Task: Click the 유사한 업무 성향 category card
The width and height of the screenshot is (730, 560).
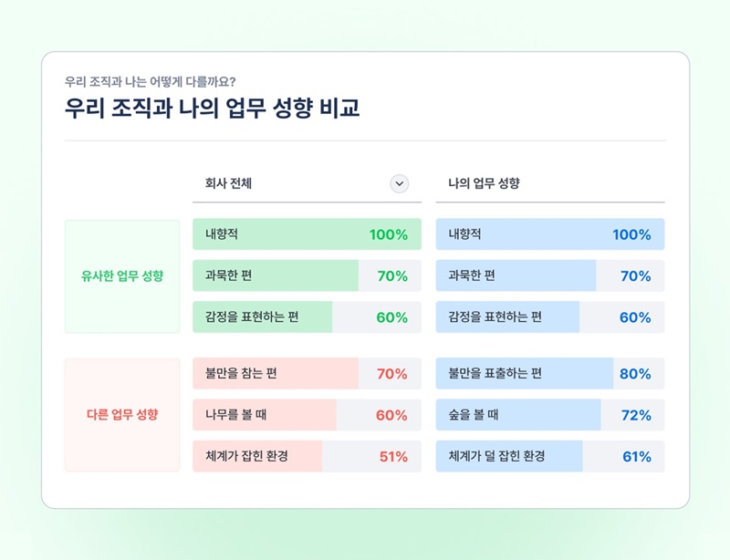Action: pos(122,276)
